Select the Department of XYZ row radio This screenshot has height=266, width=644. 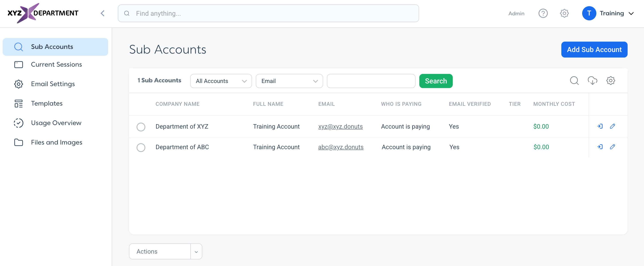(141, 127)
